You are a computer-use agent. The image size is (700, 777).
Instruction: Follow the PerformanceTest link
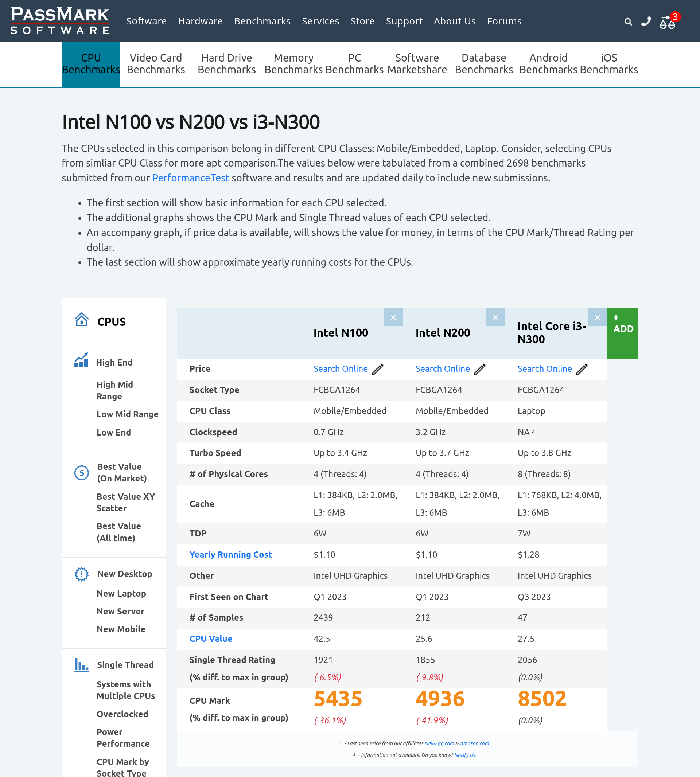click(190, 178)
